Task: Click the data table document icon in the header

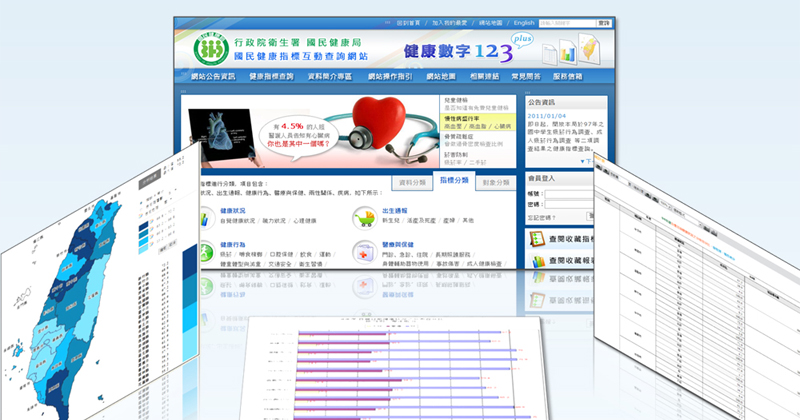Action: [x=549, y=54]
